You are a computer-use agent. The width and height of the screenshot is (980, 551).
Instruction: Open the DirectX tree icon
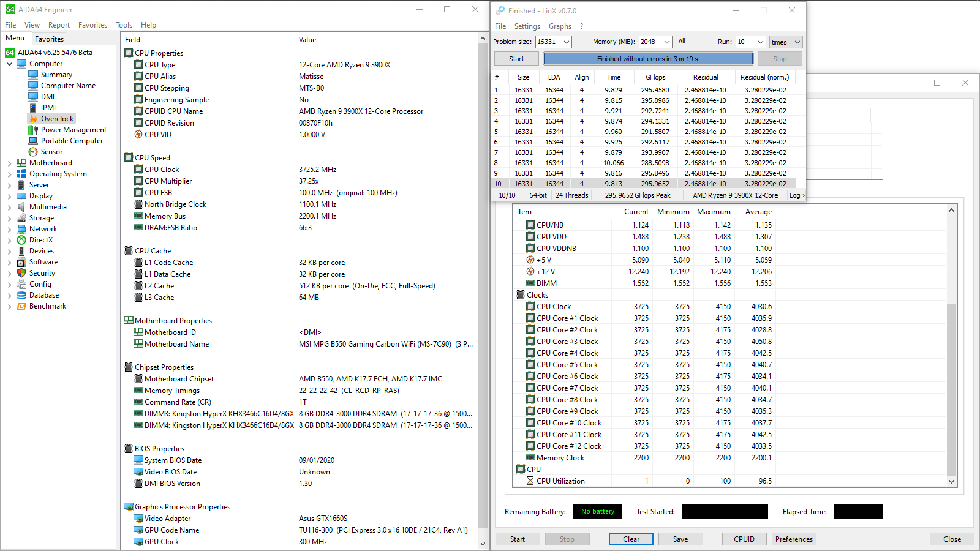pyautogui.click(x=21, y=240)
